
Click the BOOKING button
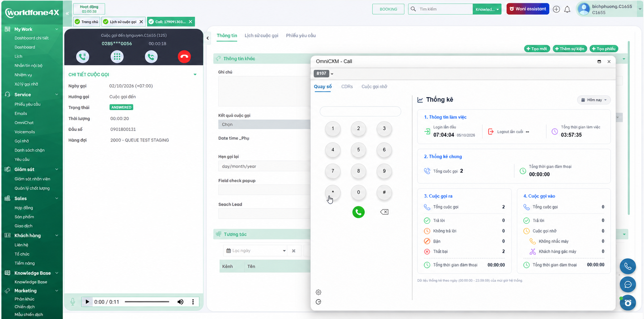pos(388,9)
